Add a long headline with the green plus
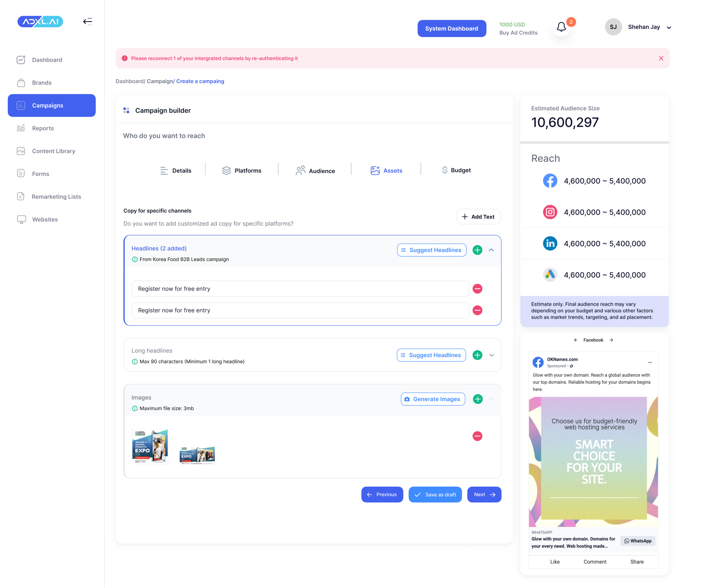Viewport: 704px width, 588px height. [x=477, y=355]
